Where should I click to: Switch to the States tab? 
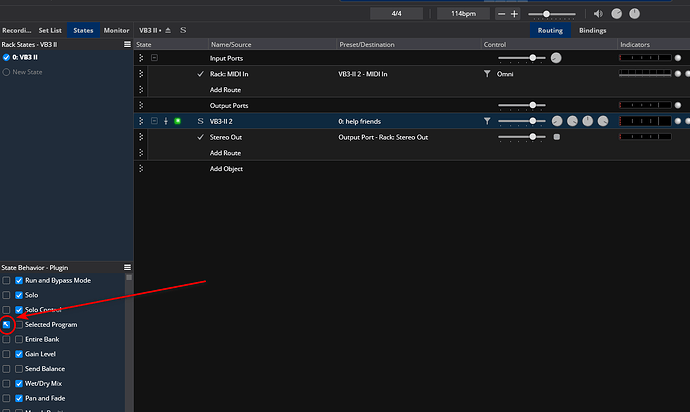[x=83, y=30]
